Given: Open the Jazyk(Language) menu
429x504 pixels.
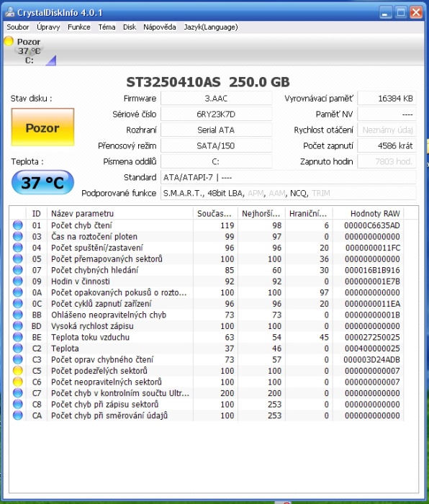Looking at the screenshot, I should (211, 27).
